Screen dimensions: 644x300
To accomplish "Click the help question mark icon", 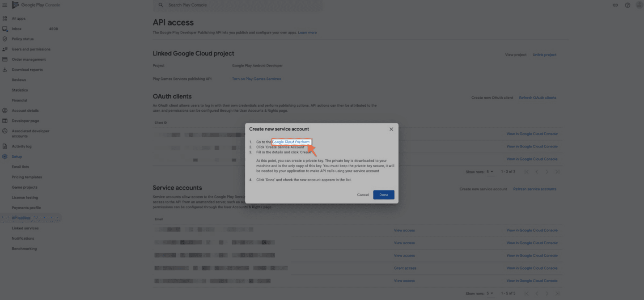I will tap(627, 5).
